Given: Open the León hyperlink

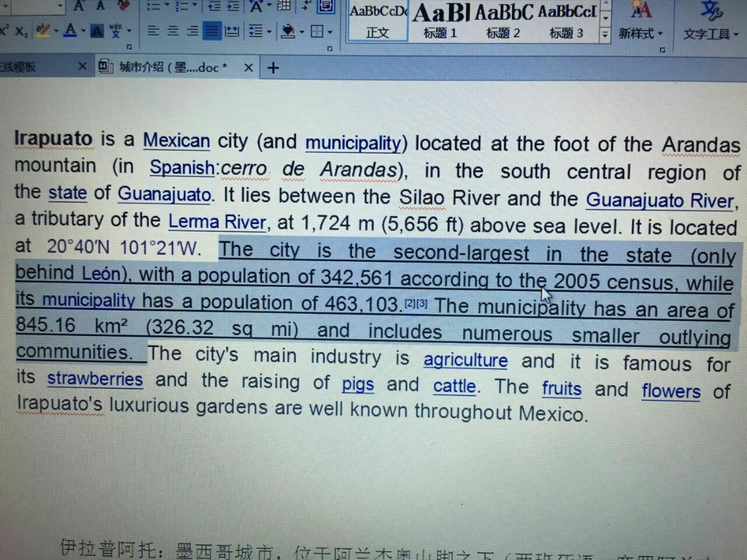Looking at the screenshot, I should click(102, 273).
